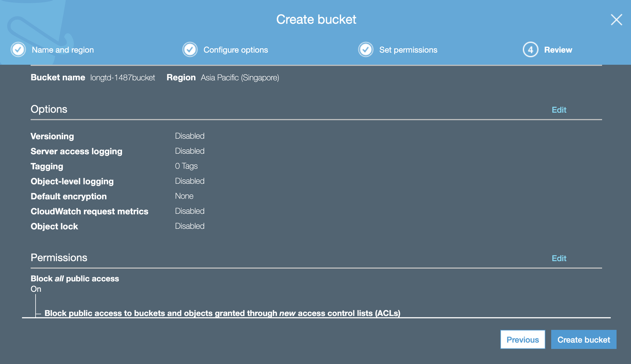Close the Create bucket dialog
The width and height of the screenshot is (631, 364).
616,20
